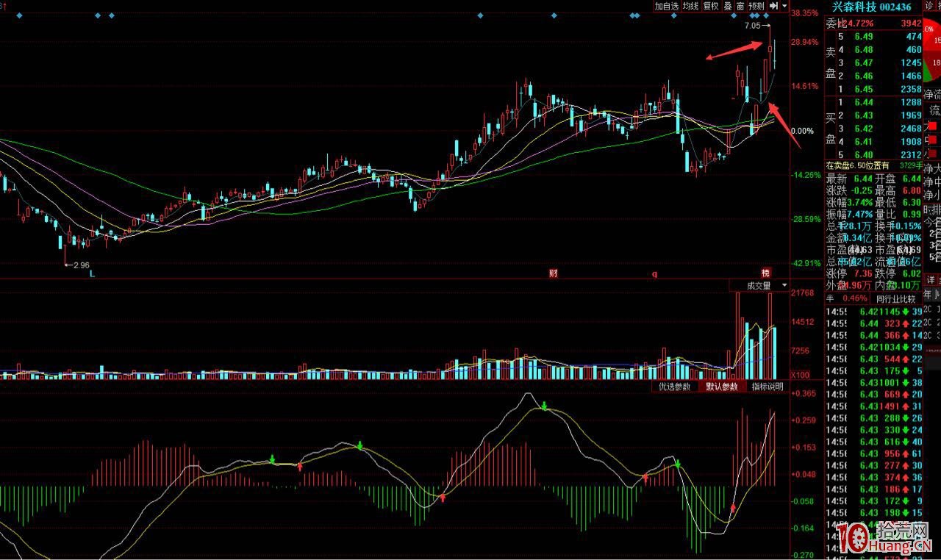
Task: Click the 财 financial marker icon
Action: tap(554, 273)
